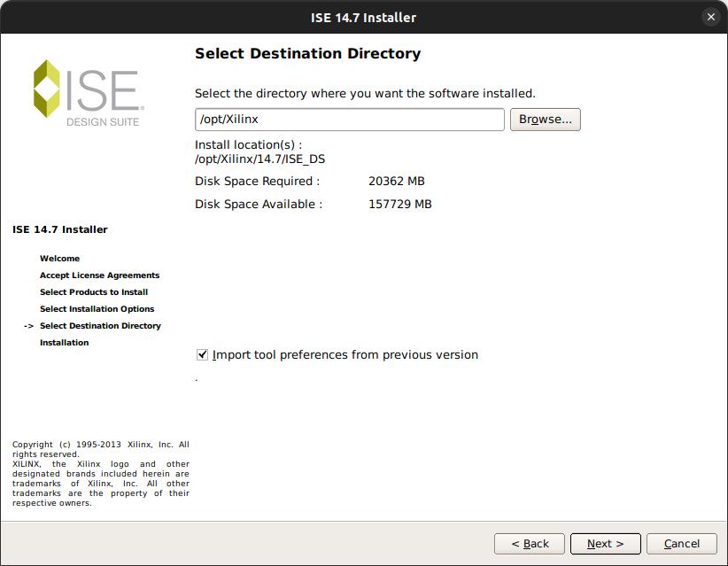728x566 pixels.
Task: Open the Browse directory dialog
Action: coord(545,120)
